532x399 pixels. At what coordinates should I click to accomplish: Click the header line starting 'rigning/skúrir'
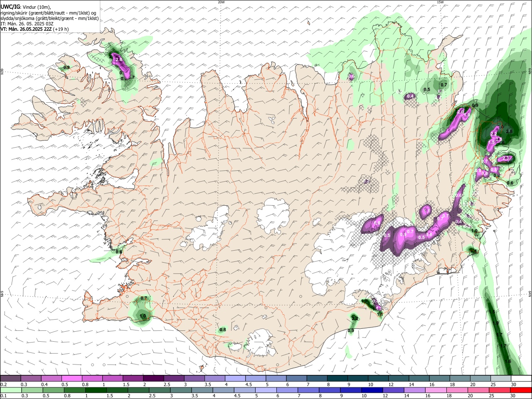click(48, 13)
